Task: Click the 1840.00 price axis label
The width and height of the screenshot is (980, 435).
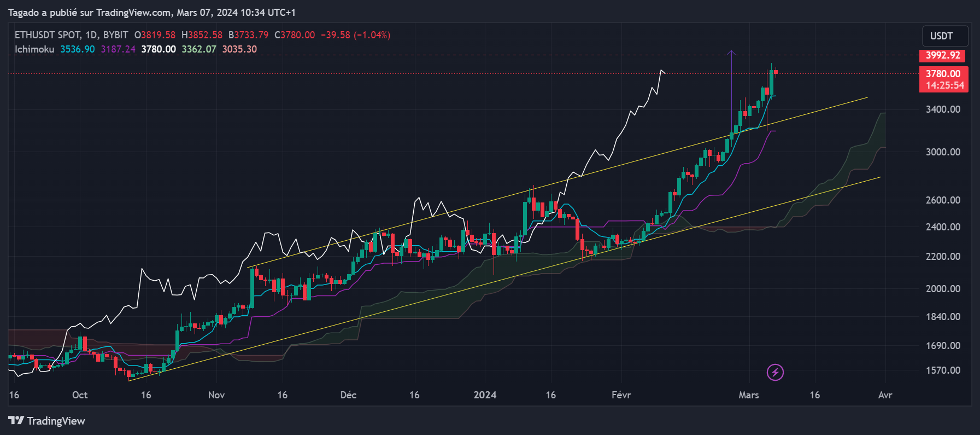Action: click(943, 317)
